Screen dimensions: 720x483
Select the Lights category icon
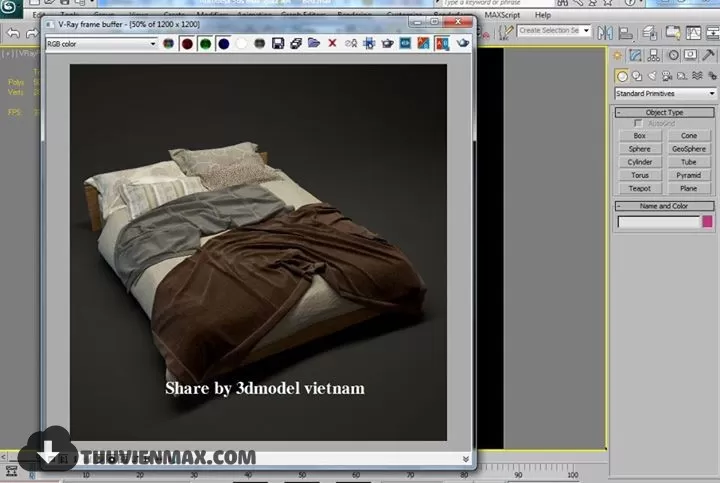pos(652,76)
